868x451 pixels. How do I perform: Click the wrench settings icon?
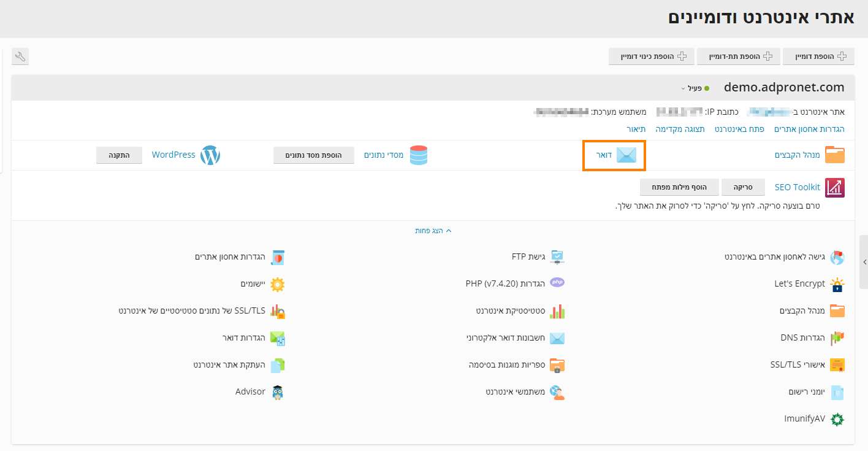(x=20, y=57)
